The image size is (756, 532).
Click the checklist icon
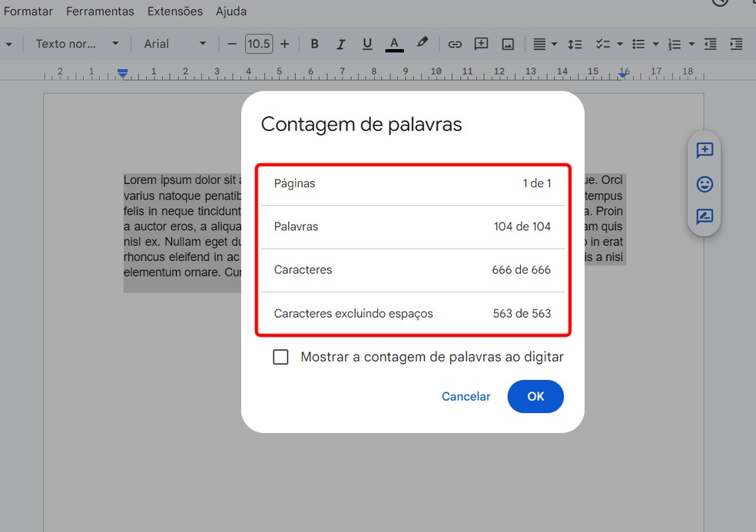point(602,45)
